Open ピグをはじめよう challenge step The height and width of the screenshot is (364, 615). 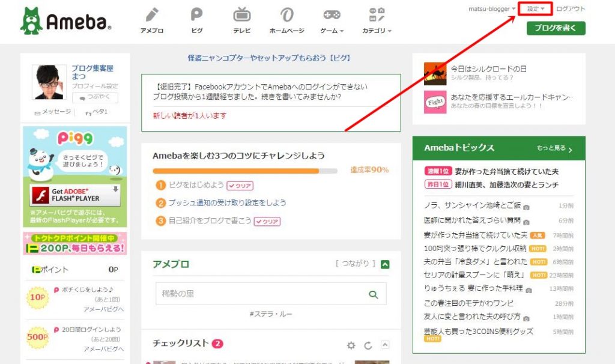pyautogui.click(x=196, y=185)
